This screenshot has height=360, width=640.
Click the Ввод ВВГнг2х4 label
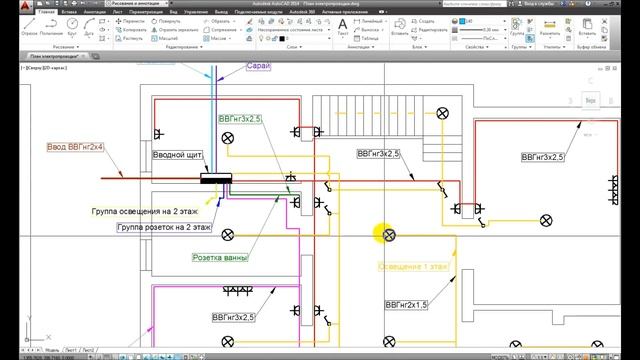coord(76,147)
